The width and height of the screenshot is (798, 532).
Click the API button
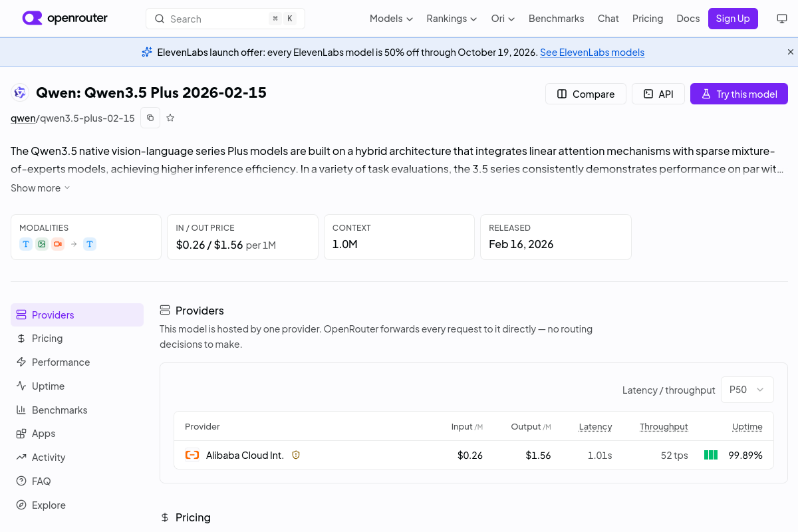click(x=658, y=94)
